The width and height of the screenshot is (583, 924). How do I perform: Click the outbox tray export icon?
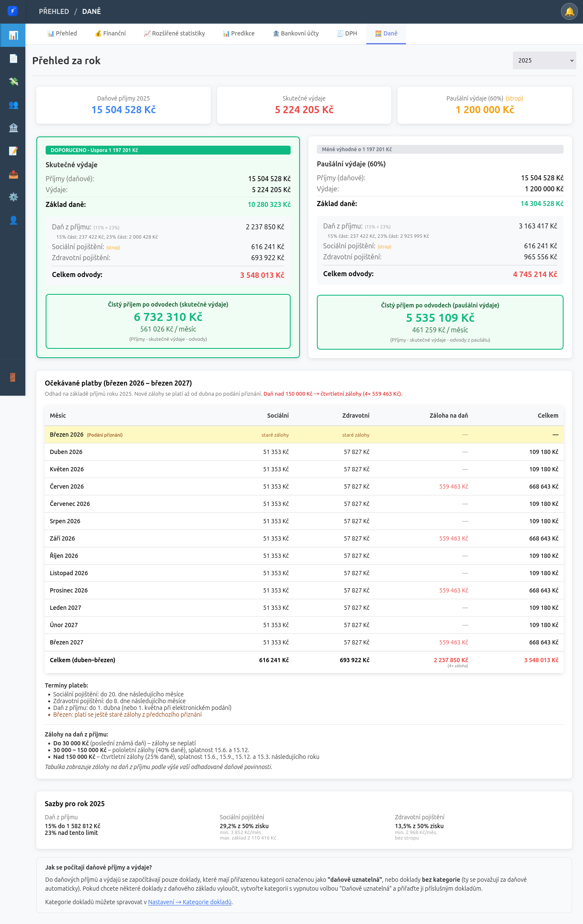pos(13,174)
